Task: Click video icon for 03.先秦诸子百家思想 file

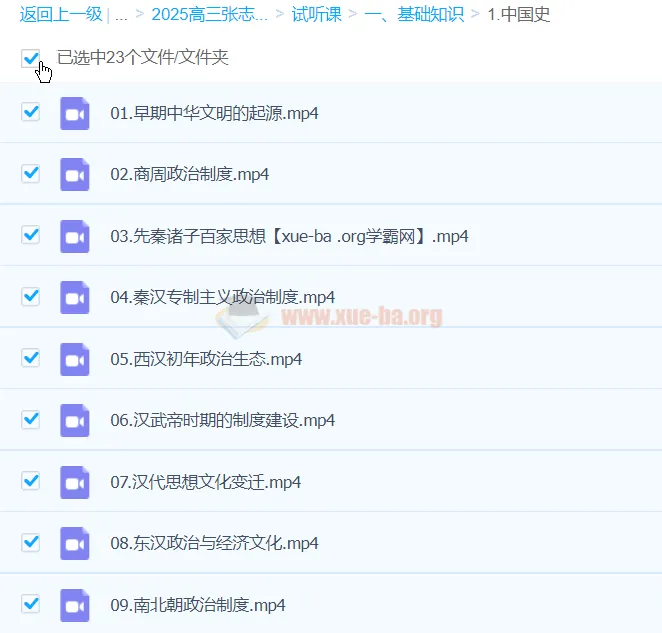Action: pos(75,236)
